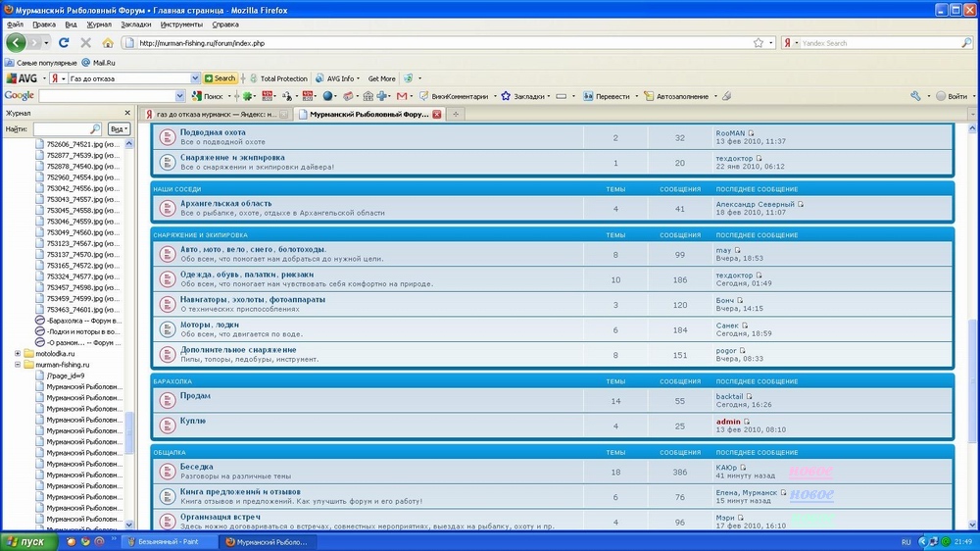Viewport: 980px width, 551px height.
Task: Reload the page with the refresh icon
Action: (x=64, y=43)
